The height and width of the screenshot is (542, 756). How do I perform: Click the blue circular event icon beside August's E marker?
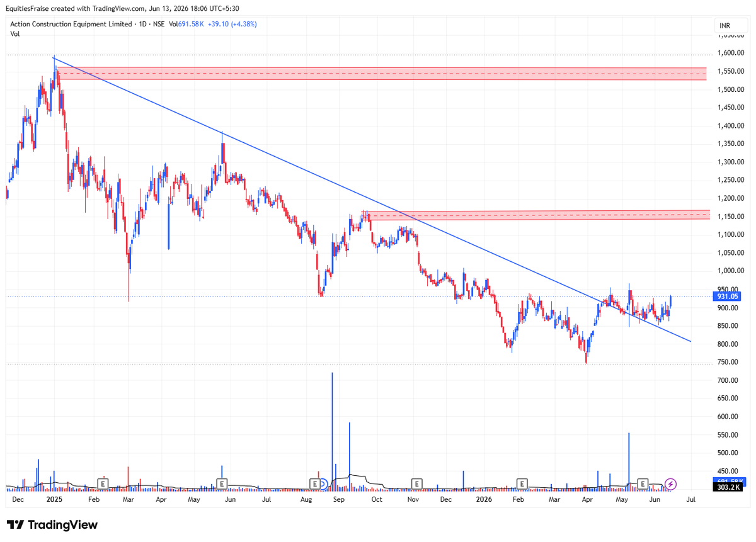point(324,483)
